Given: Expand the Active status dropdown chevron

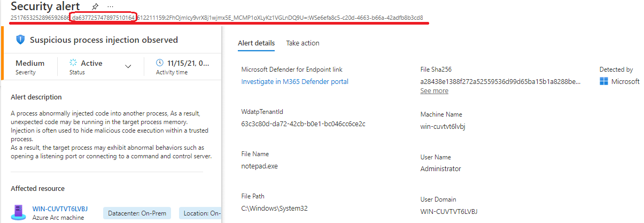Looking at the screenshot, I should click(x=128, y=66).
